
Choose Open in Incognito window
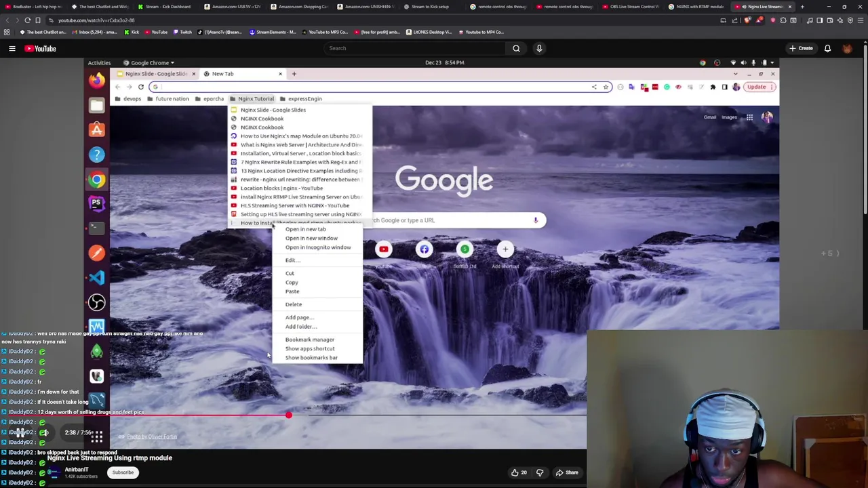317,247
